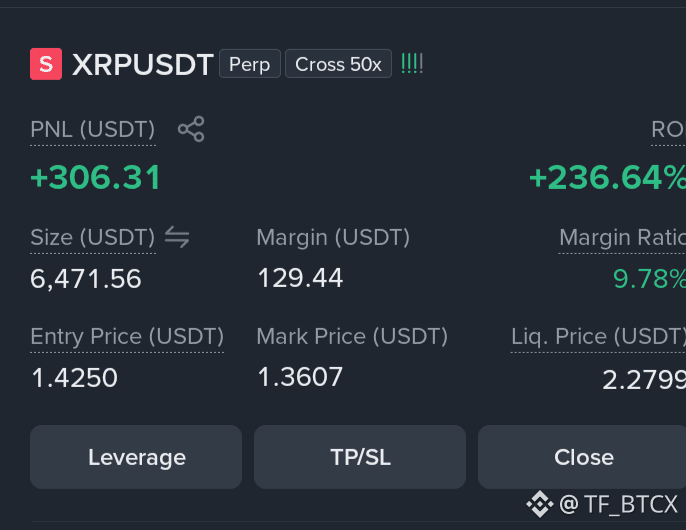Screen dimensions: 686x530
Task: Toggle size unit swap arrows icon
Action: 177,237
